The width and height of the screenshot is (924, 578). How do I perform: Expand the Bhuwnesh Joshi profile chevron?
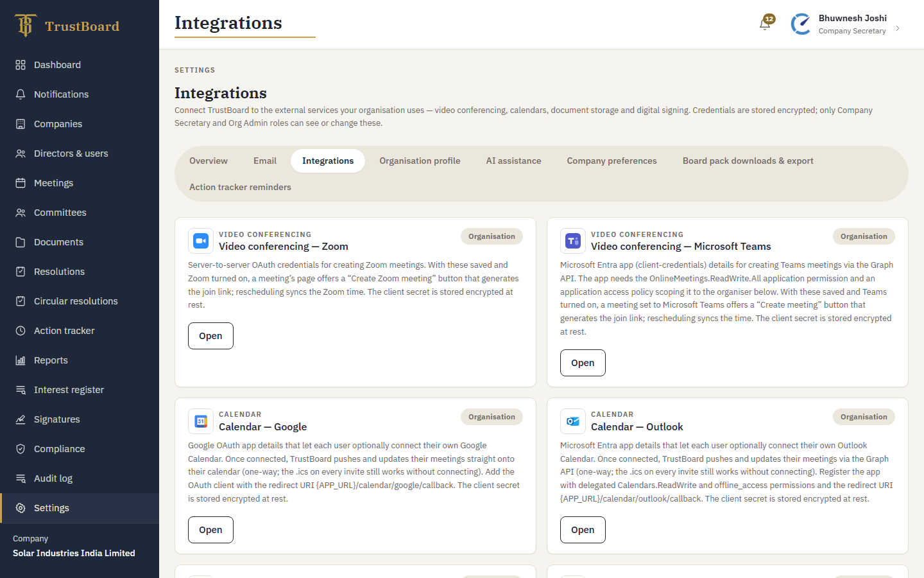click(x=898, y=28)
